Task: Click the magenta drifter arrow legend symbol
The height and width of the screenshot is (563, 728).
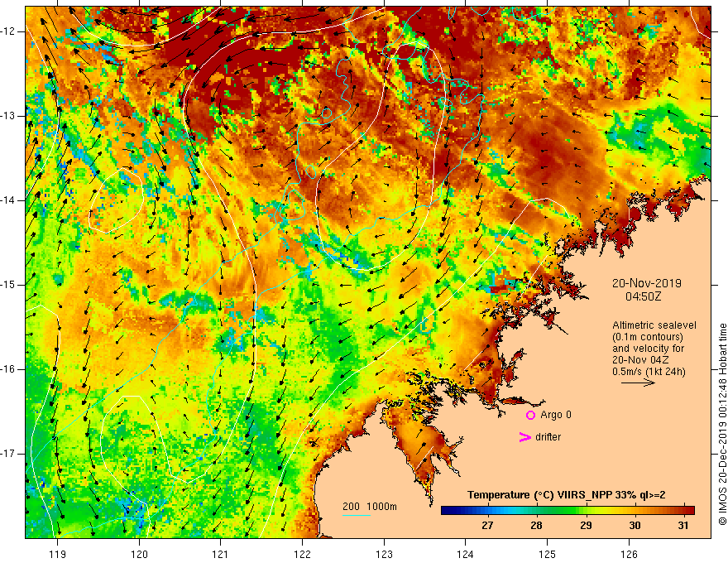Action: tap(525, 437)
